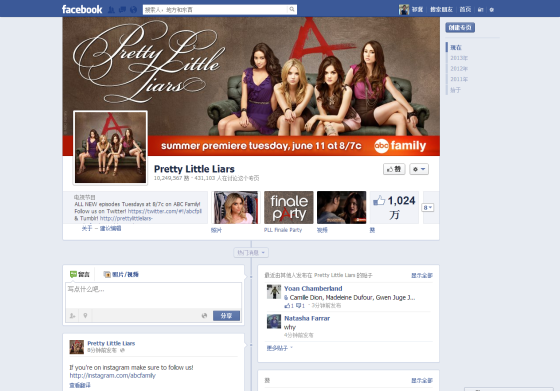Open '8 minutes ago' post timestamp
The image size is (560, 391).
click(x=102, y=351)
